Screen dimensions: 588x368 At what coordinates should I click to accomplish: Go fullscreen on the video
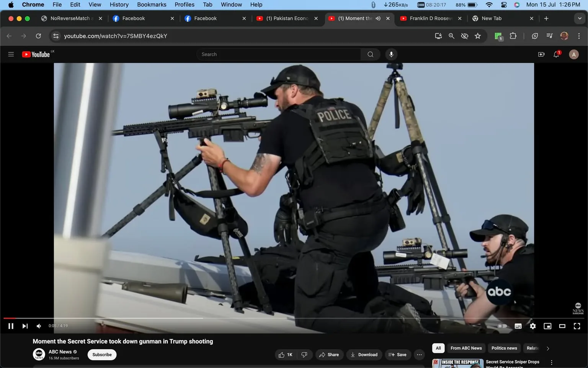click(577, 326)
